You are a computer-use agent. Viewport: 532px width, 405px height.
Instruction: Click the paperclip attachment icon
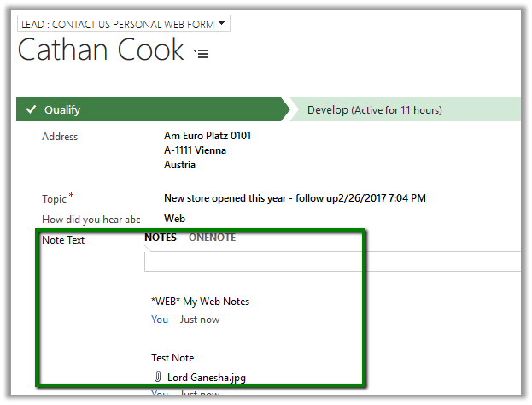157,377
